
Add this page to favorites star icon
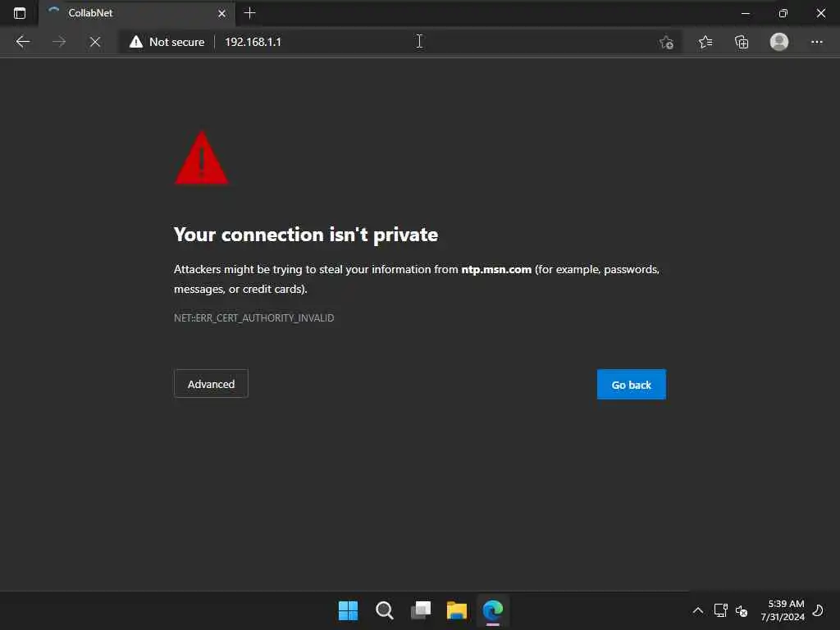coord(666,42)
